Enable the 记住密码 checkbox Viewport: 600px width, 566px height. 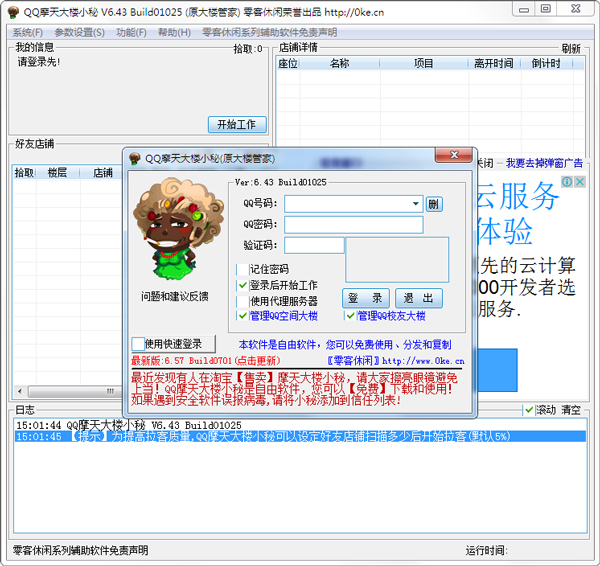(x=243, y=269)
